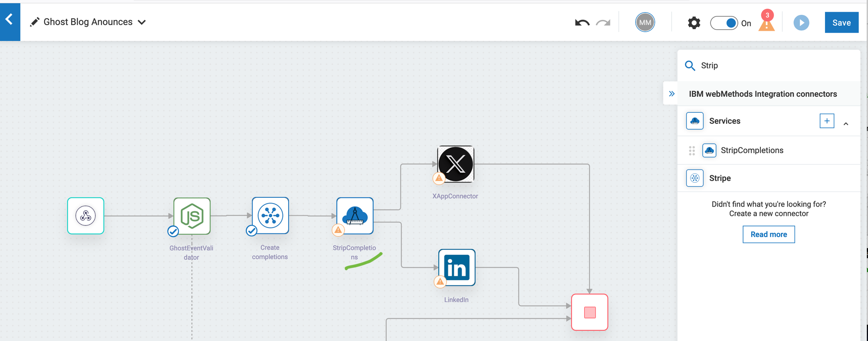Click the pencil icon to rename workflow

pos(35,22)
